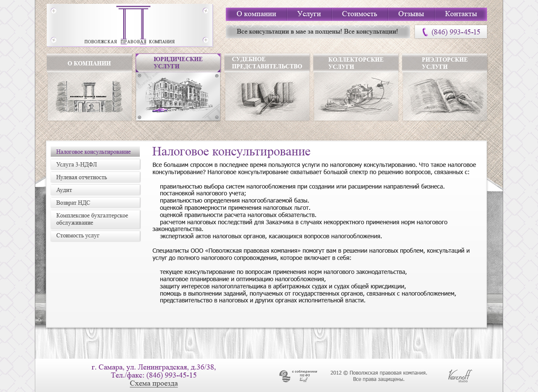Click the Схема проезда footer link

click(153, 384)
